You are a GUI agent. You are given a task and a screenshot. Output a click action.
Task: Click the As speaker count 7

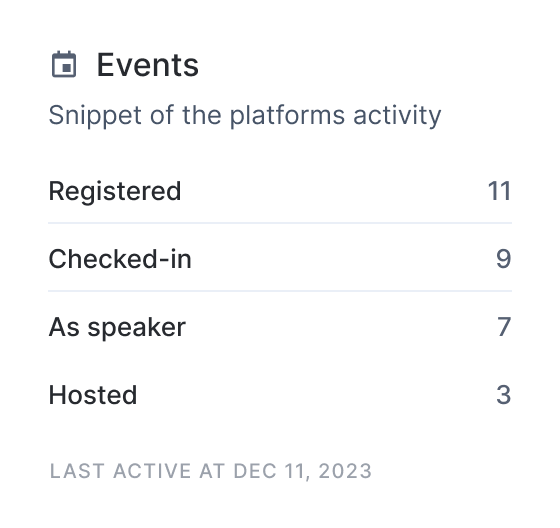click(504, 327)
